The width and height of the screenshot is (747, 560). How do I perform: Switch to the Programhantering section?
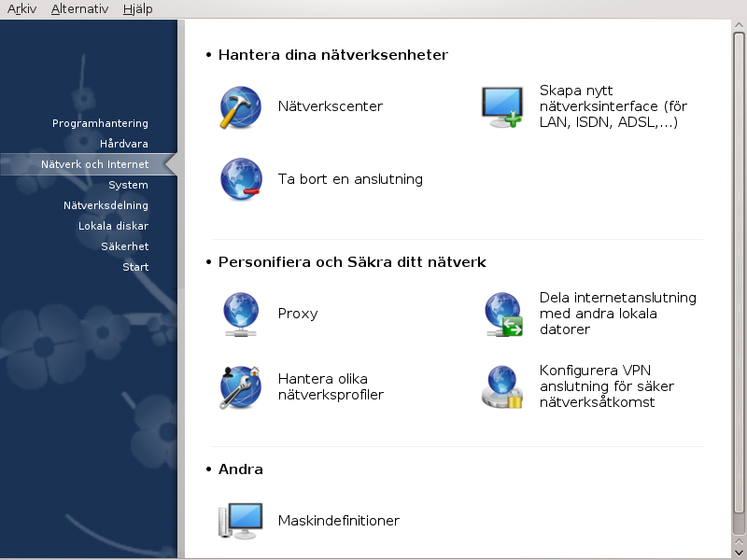[x=100, y=123]
